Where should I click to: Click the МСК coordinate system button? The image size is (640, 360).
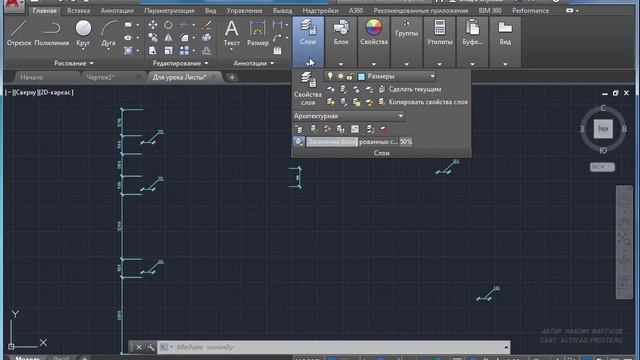(602, 167)
